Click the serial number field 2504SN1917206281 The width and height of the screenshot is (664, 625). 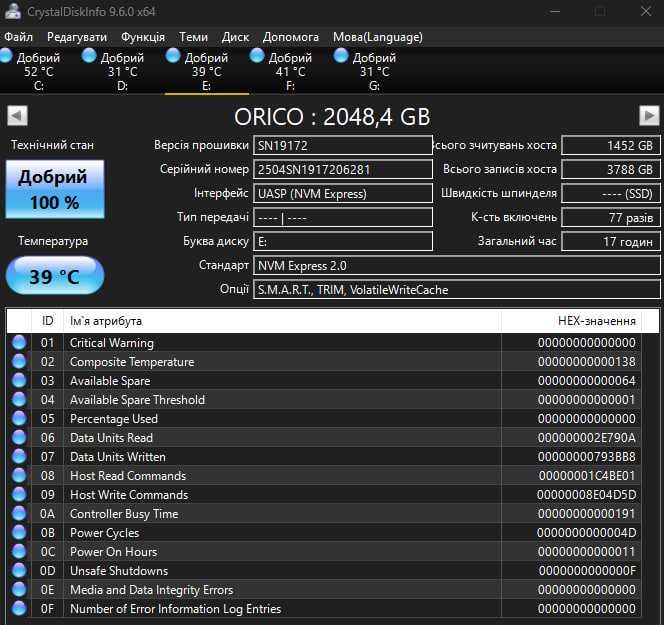[x=343, y=169]
